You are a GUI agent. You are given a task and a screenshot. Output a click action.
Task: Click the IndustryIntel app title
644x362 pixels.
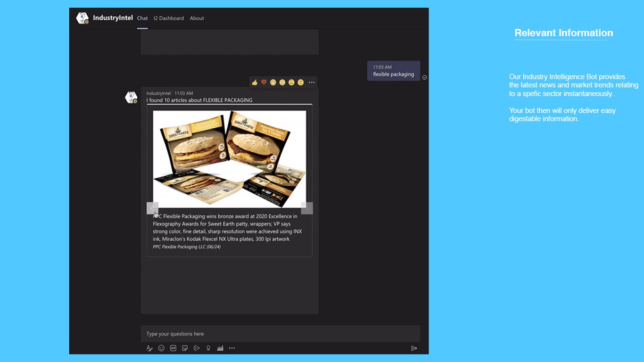tap(113, 18)
